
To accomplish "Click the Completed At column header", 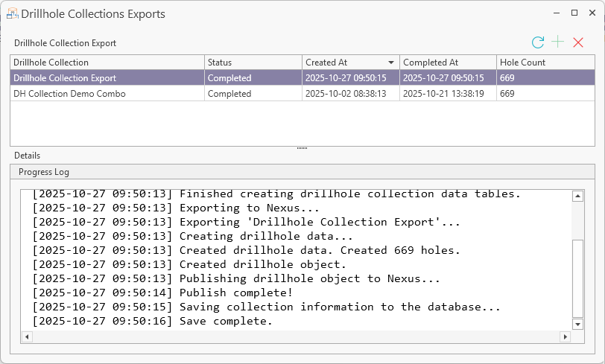I will click(448, 63).
